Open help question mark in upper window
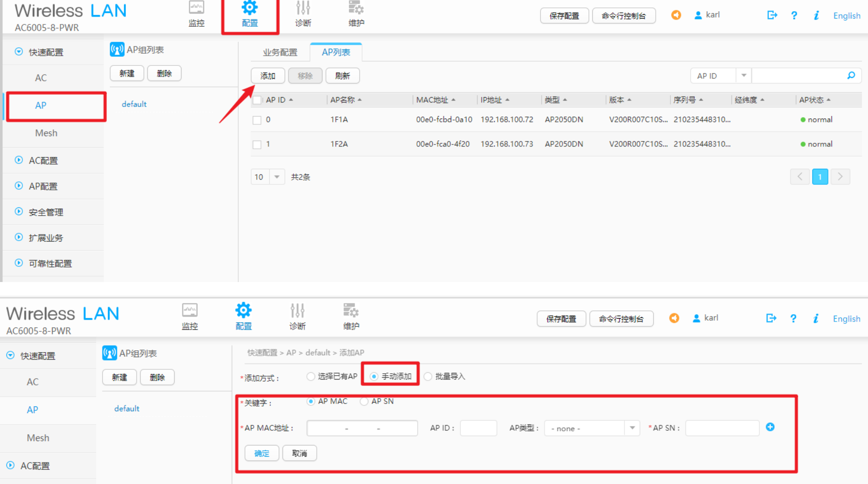This screenshot has width=868, height=484. click(794, 15)
